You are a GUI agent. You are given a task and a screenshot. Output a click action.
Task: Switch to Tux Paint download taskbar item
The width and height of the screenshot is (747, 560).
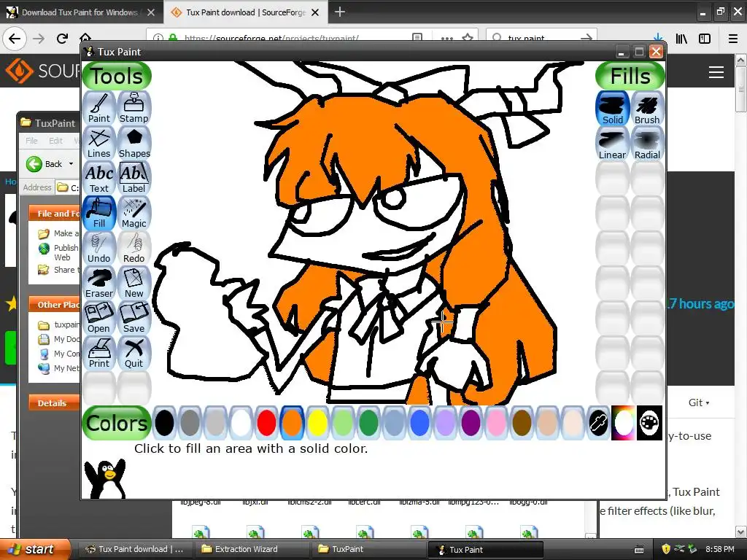134,549
